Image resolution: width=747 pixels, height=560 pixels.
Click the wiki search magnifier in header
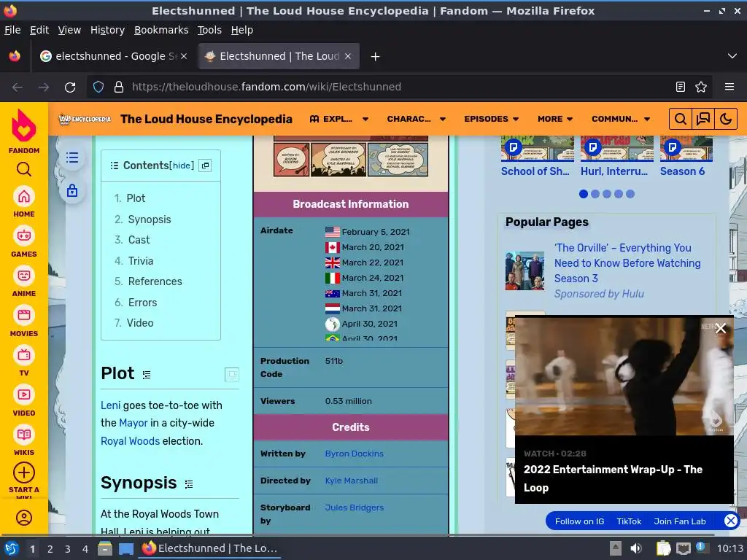[x=681, y=119]
